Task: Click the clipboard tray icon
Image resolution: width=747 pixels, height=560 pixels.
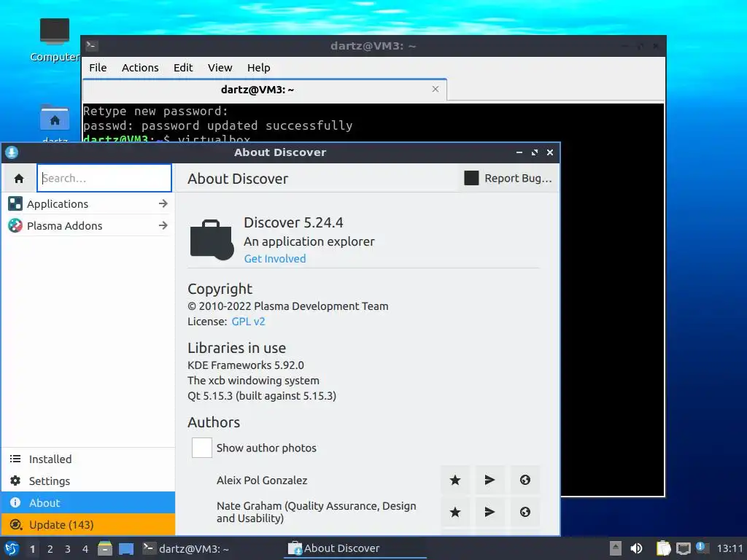Action: tap(663, 548)
